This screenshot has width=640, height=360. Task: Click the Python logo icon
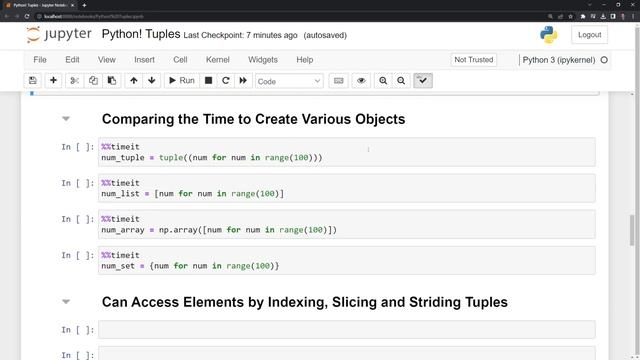tap(549, 35)
